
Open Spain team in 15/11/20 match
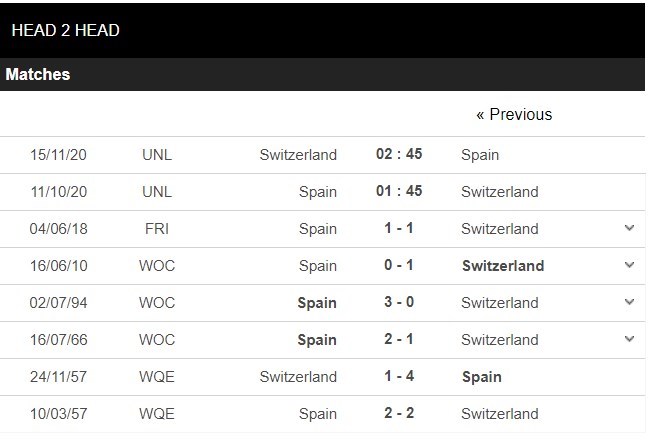tap(480, 155)
